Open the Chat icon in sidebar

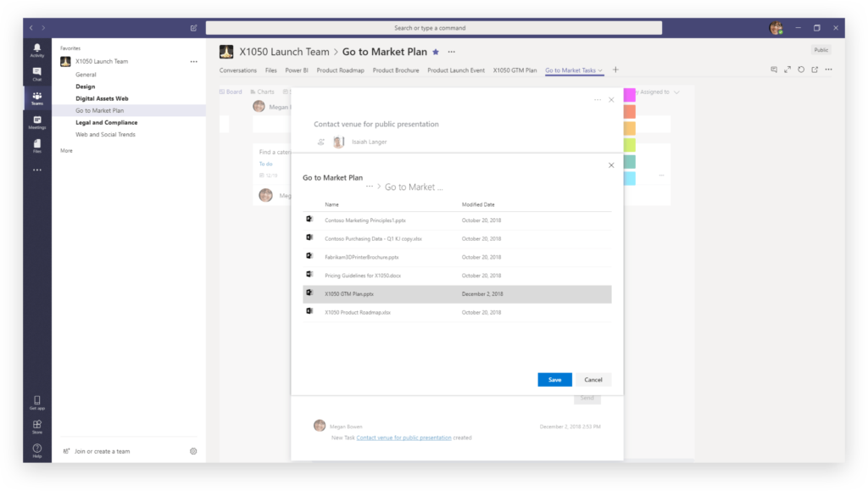coord(37,74)
